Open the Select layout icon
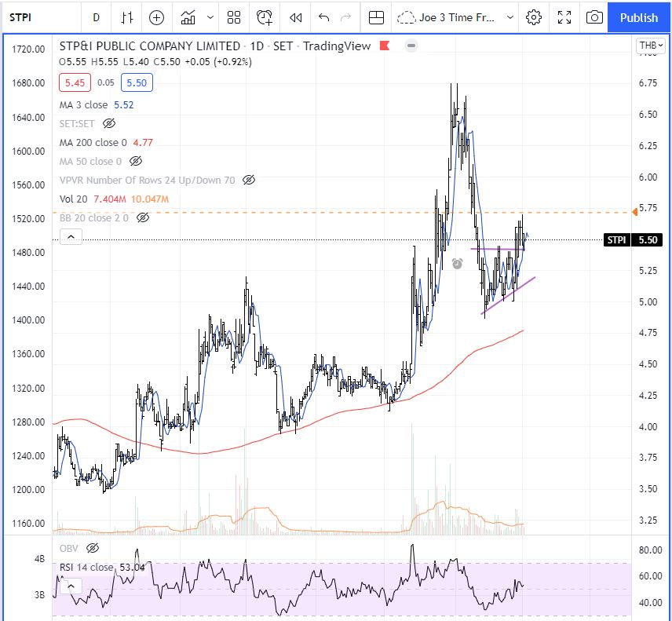672x621 pixels. (376, 17)
